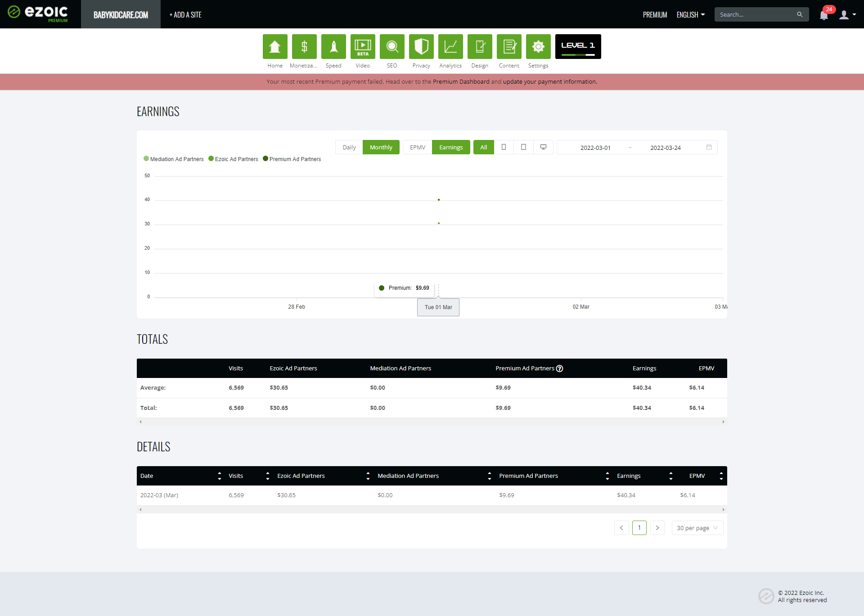Select All devices filter
This screenshot has height=616, width=864.
pyautogui.click(x=484, y=147)
